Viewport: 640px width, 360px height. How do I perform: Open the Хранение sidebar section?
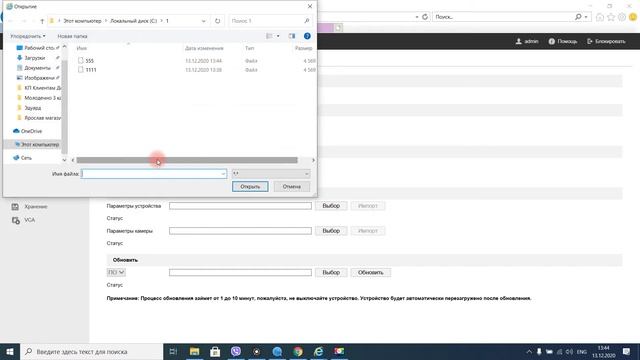point(36,207)
